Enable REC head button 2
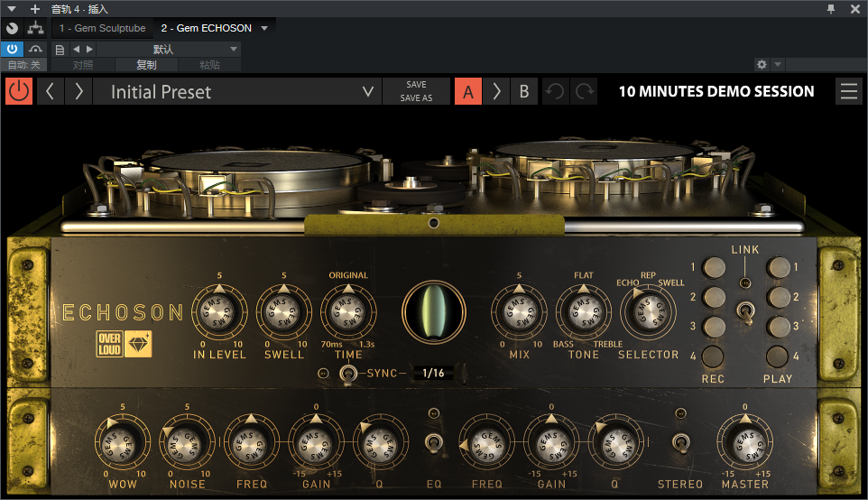868x500 pixels. (x=714, y=297)
